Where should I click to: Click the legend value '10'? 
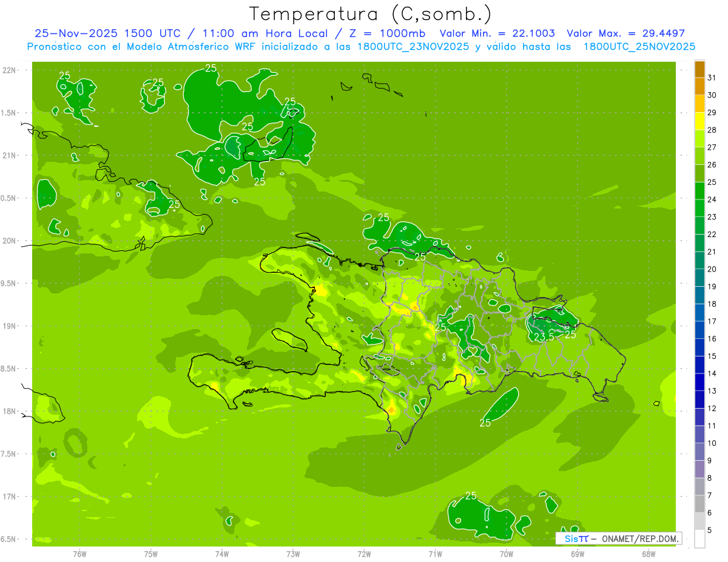coord(712,444)
